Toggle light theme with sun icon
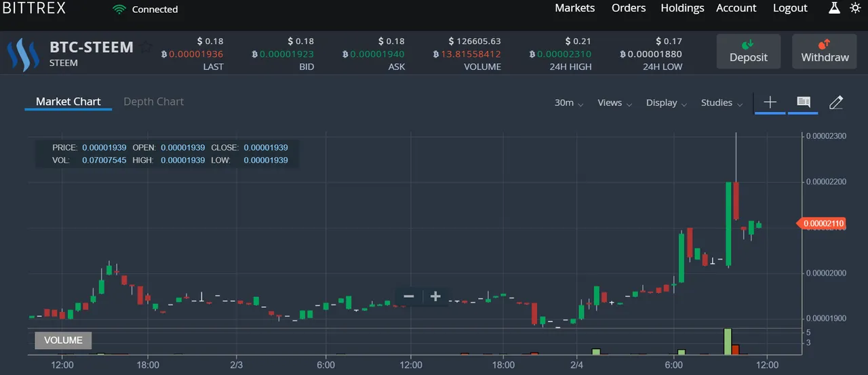This screenshot has height=375, width=868. 855,8
